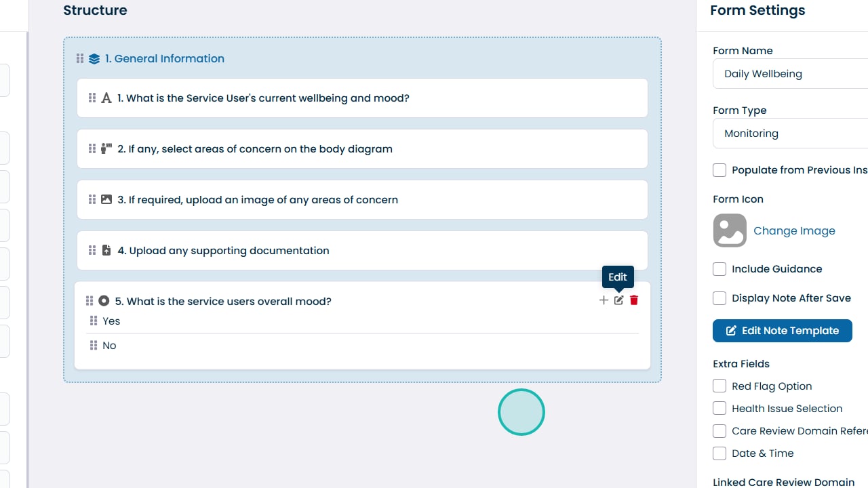The height and width of the screenshot is (488, 868).
Task: Click the body diagram question type icon
Action: pos(106,148)
